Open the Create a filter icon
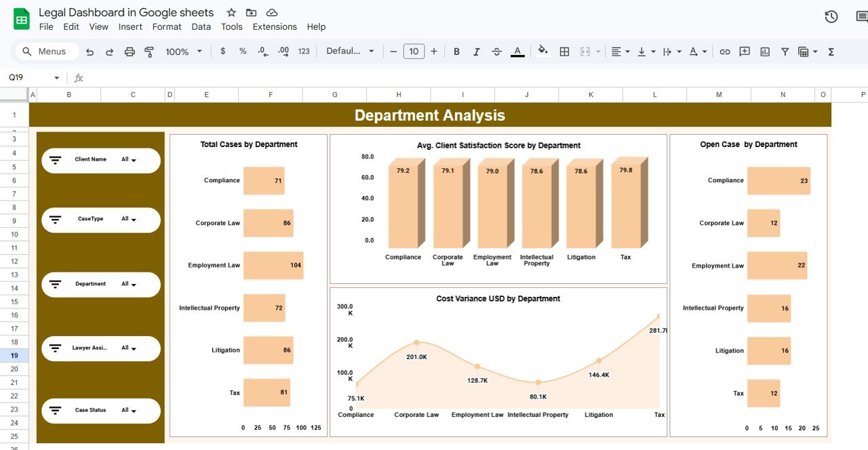This screenshot has width=868, height=450. click(x=785, y=51)
